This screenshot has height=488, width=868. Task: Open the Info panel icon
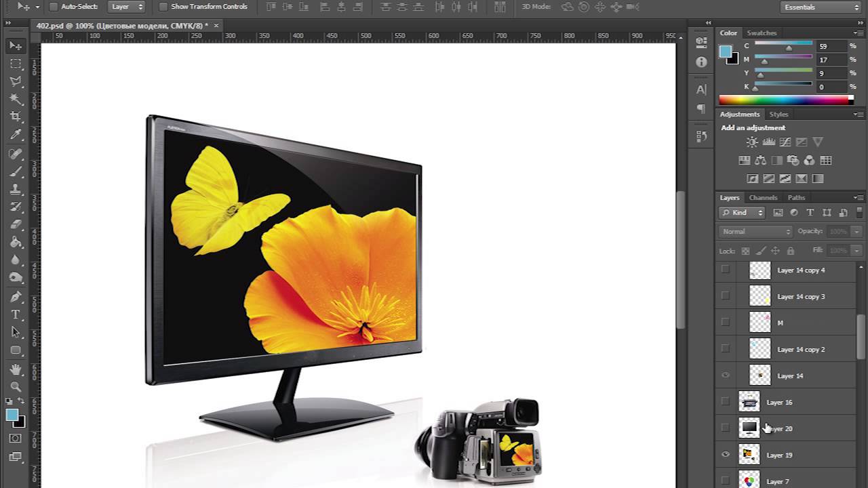pyautogui.click(x=701, y=62)
